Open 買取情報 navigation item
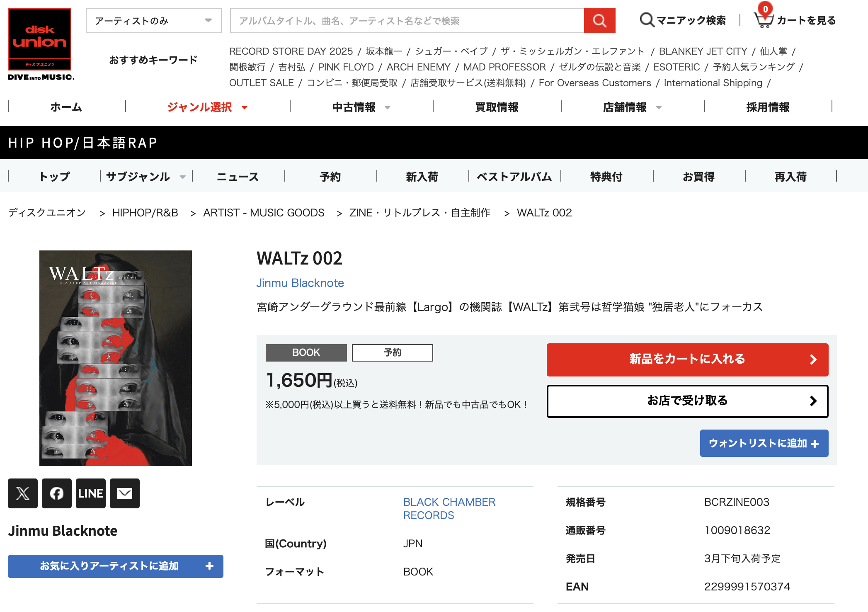 click(497, 107)
